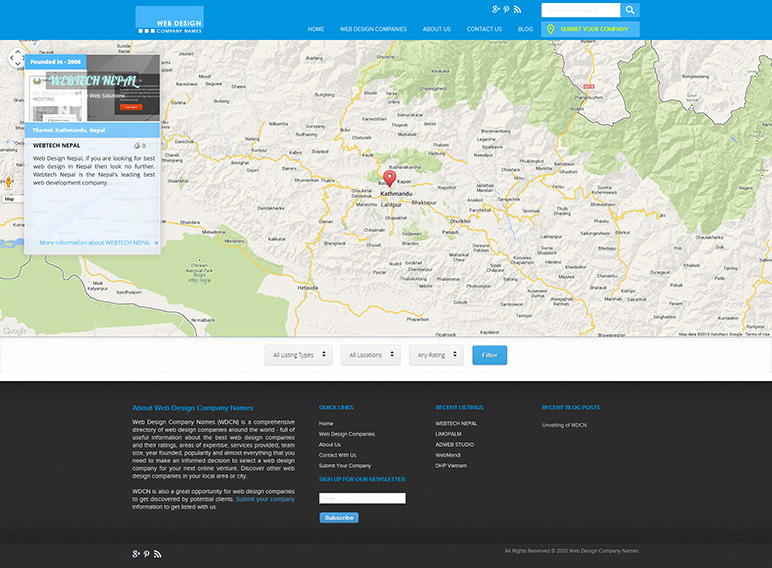Open the footer Google Plus icon
Screen dimensions: 772x568
pyautogui.click(x=136, y=554)
